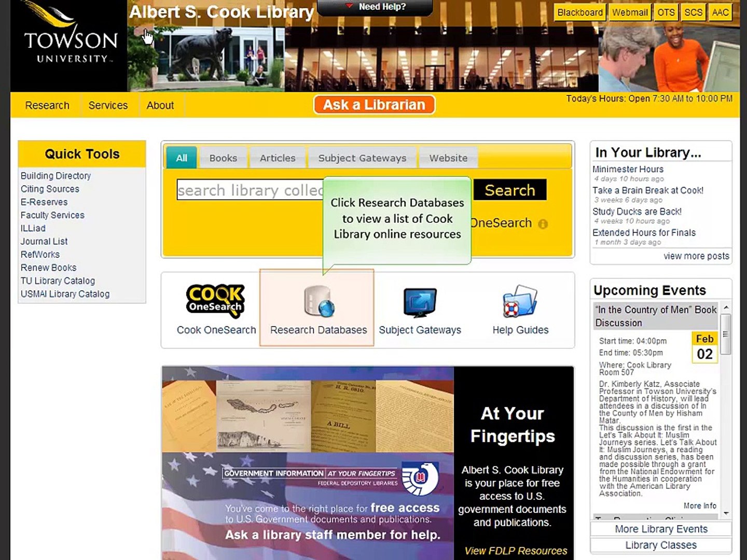Click the More Info event link

[x=700, y=506]
